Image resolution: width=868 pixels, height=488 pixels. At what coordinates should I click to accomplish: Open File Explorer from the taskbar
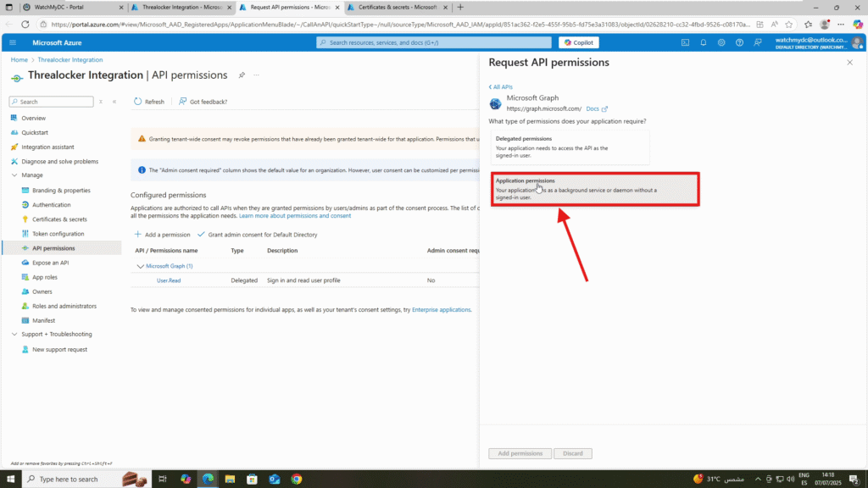click(230, 479)
